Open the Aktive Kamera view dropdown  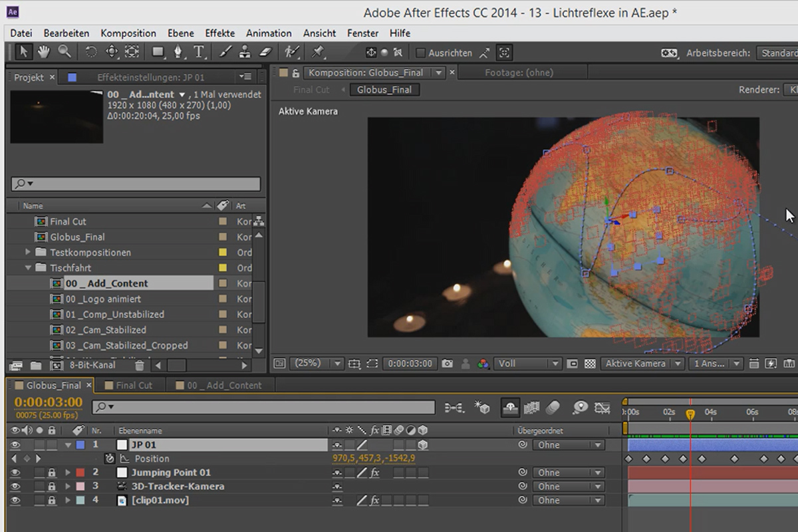pyautogui.click(x=643, y=364)
